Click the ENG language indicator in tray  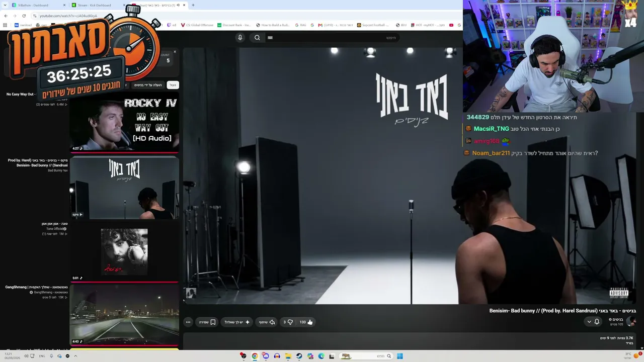tap(42, 356)
